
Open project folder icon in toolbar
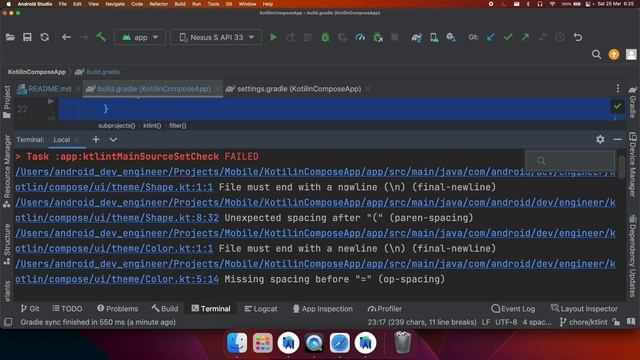[x=10, y=38]
